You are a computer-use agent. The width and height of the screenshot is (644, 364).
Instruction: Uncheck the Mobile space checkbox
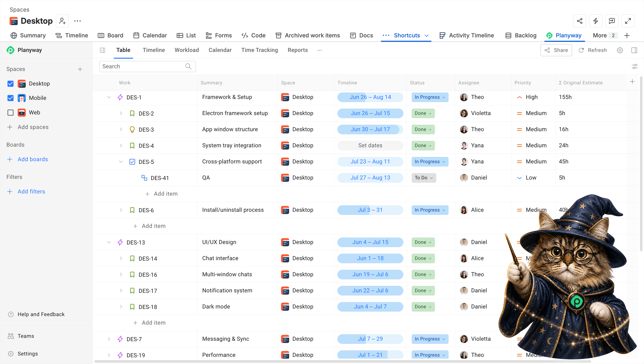(x=10, y=98)
